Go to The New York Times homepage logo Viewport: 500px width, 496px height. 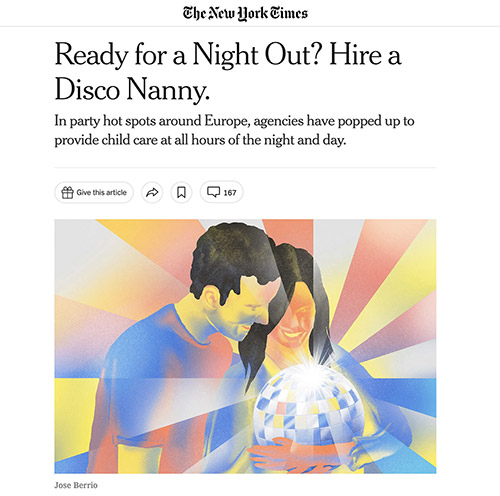click(x=245, y=13)
